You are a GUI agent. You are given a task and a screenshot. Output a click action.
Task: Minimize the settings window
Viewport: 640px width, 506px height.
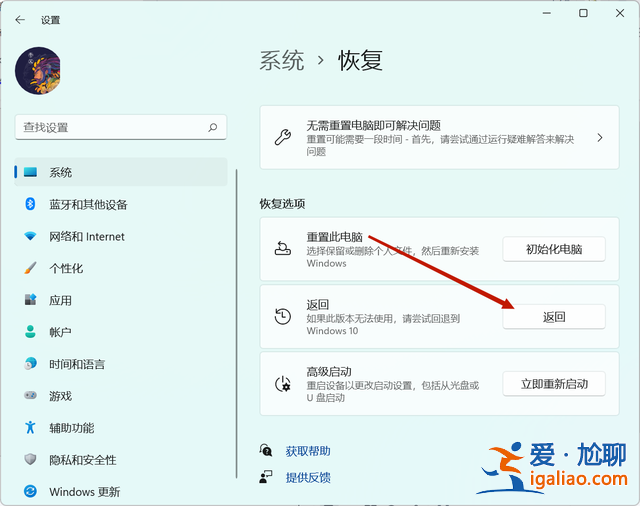[x=547, y=13]
